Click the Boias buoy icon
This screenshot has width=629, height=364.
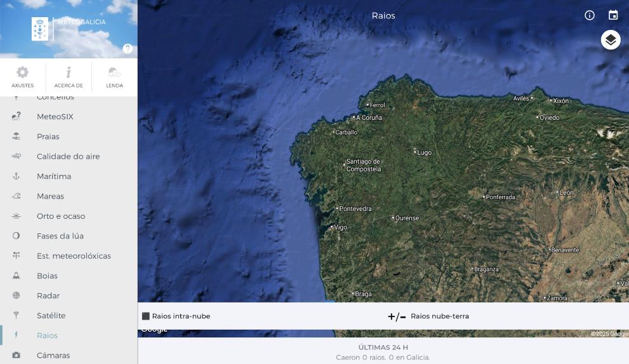pyautogui.click(x=16, y=275)
